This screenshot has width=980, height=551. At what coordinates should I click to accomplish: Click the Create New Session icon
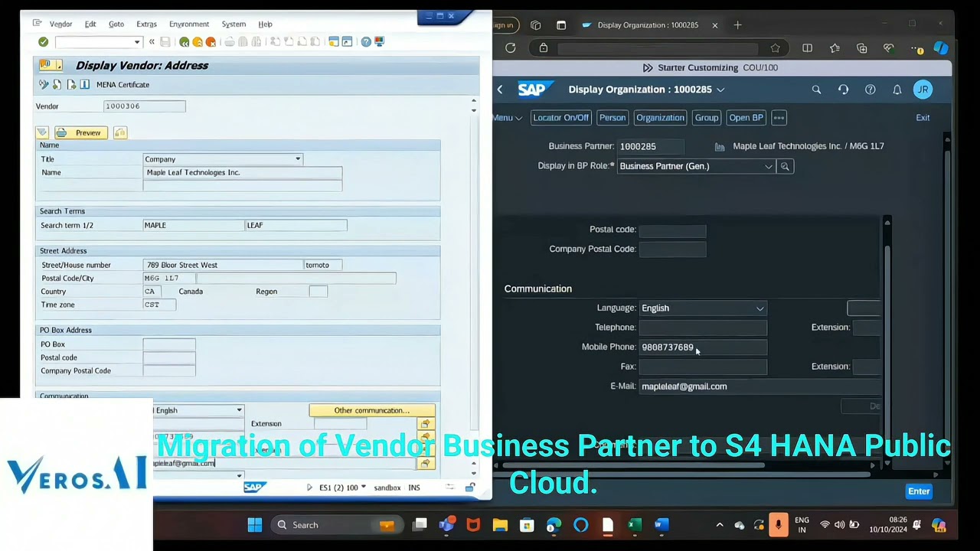[x=334, y=41]
